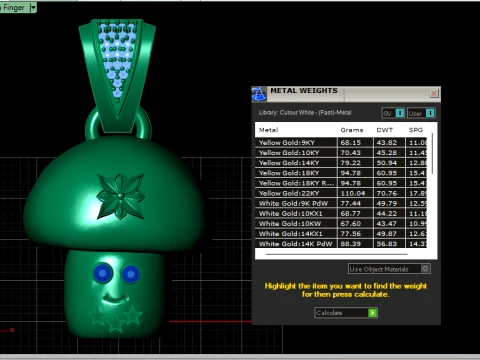Click grams value 110.04

353,193
